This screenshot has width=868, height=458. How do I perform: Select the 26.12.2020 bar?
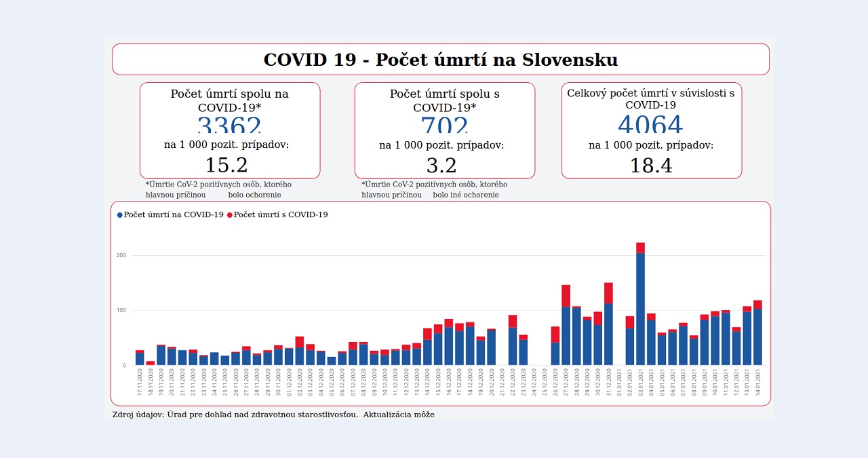(555, 346)
